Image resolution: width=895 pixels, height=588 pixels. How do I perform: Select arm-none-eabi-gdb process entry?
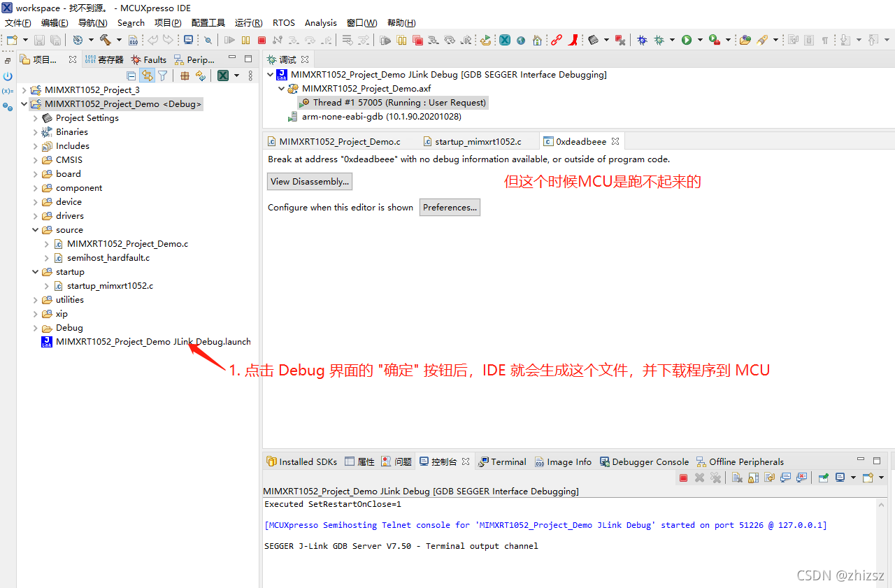coord(375,117)
